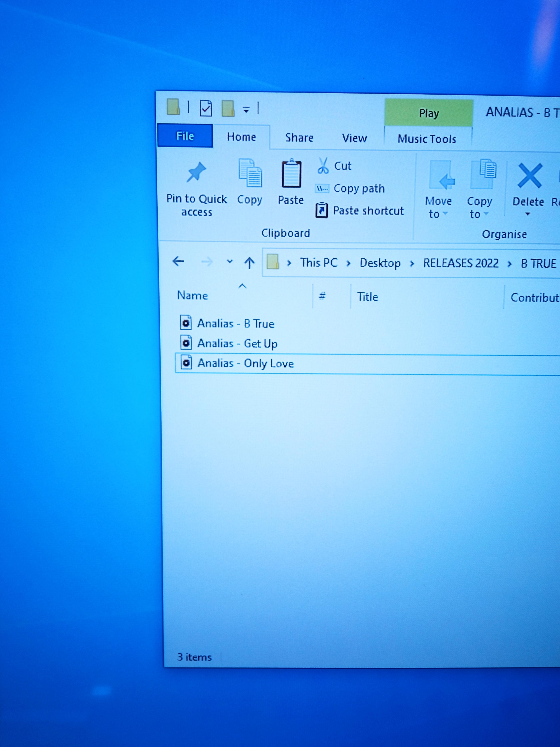Viewport: 560px width, 747px height.
Task: Expand the chevron after RELEASES 2022
Action: 509,264
